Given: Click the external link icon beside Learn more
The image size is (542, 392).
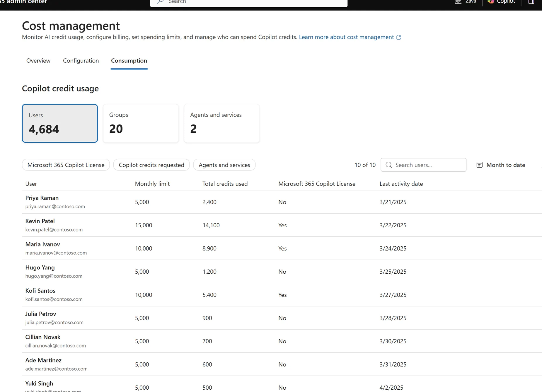Looking at the screenshot, I should (x=398, y=38).
